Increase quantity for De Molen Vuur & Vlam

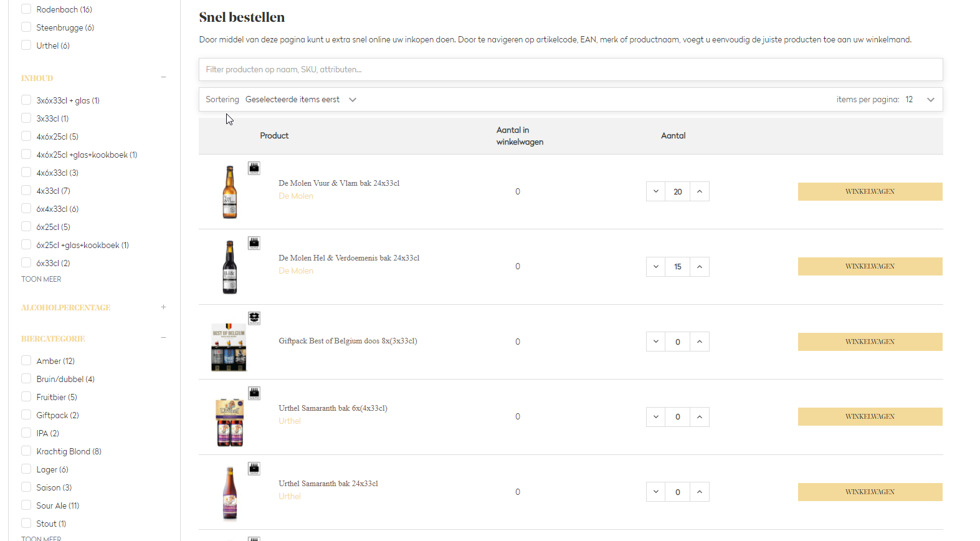(x=700, y=191)
